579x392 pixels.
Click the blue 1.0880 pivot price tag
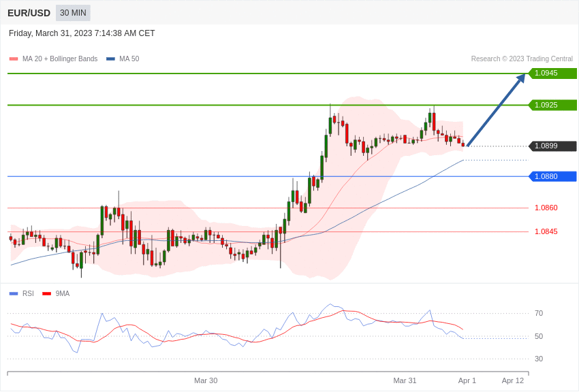coord(552,176)
